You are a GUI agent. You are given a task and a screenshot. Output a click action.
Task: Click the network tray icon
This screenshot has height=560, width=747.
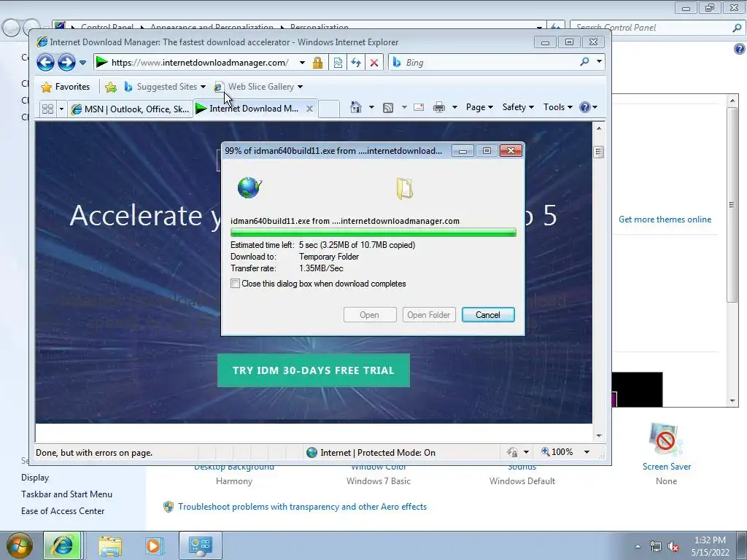pos(656,547)
